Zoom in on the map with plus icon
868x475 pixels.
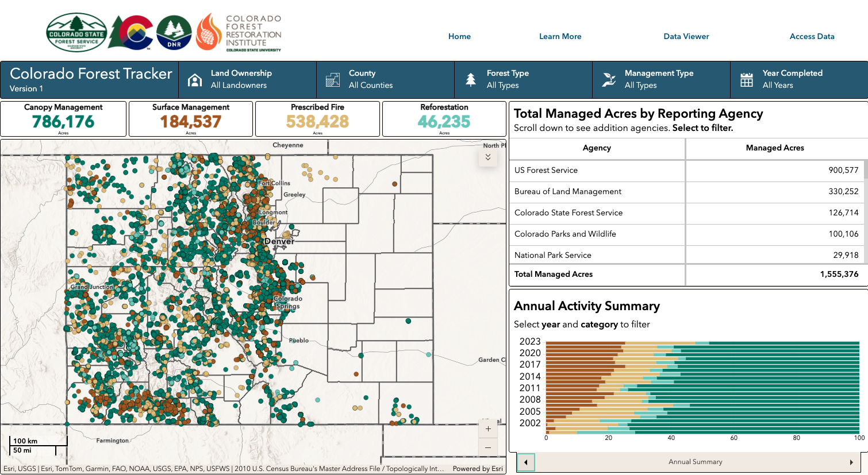(487, 428)
